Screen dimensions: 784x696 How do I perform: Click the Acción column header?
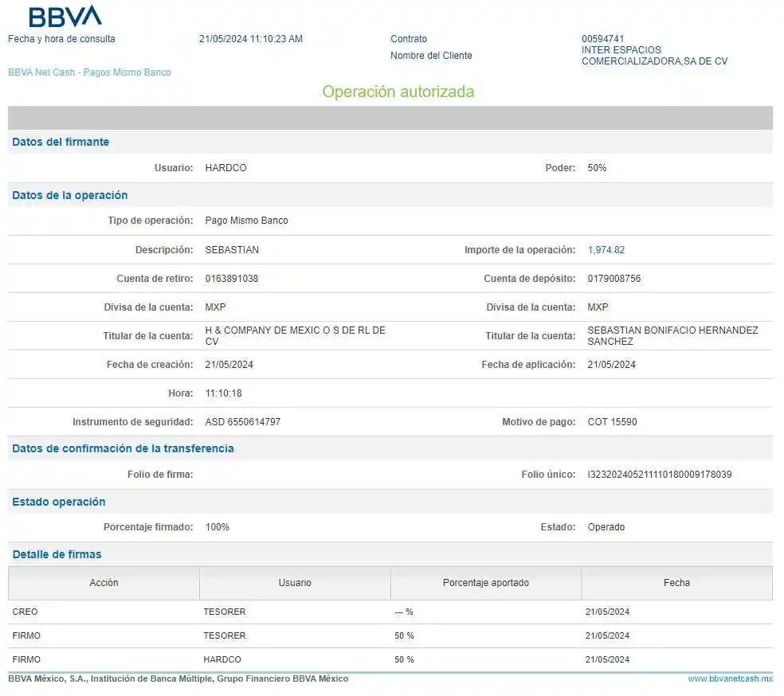[x=104, y=583]
